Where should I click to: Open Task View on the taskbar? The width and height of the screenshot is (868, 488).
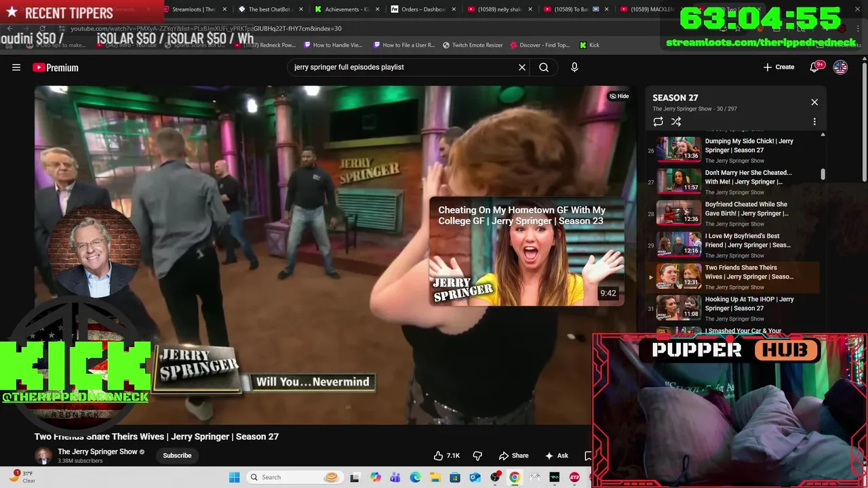(x=355, y=477)
